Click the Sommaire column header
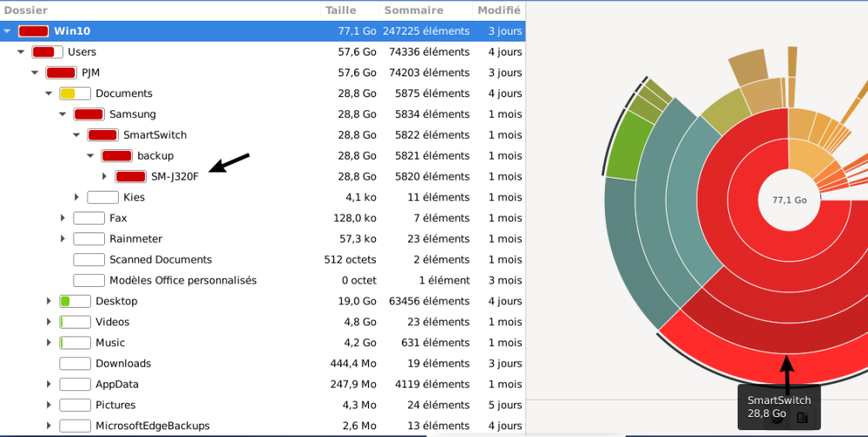Viewport: 868px width, 437px height. 413,10
